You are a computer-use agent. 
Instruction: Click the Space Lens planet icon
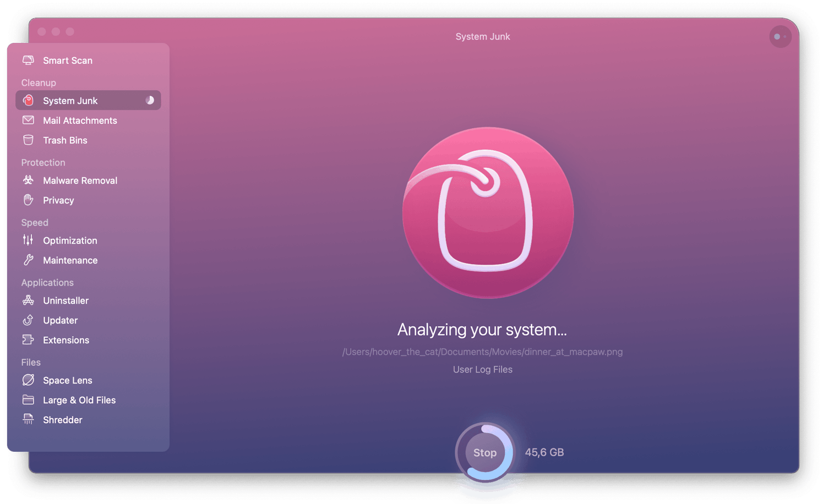[x=28, y=380]
